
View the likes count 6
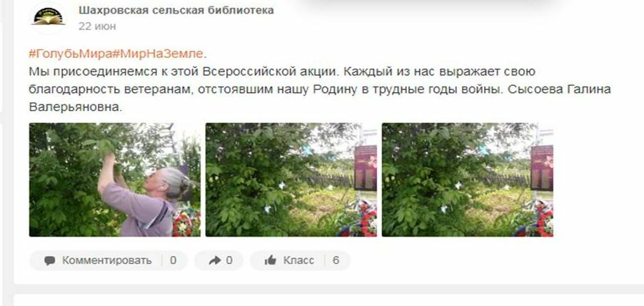click(x=336, y=260)
